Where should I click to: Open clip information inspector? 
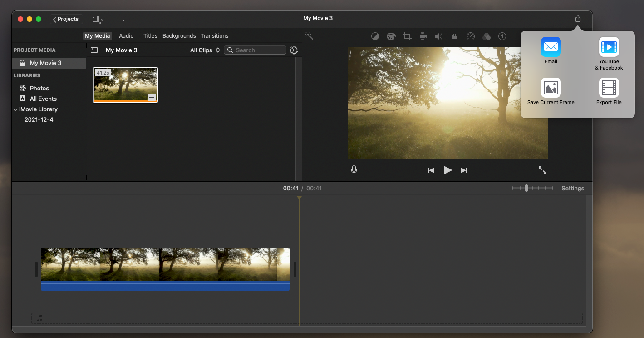click(502, 36)
